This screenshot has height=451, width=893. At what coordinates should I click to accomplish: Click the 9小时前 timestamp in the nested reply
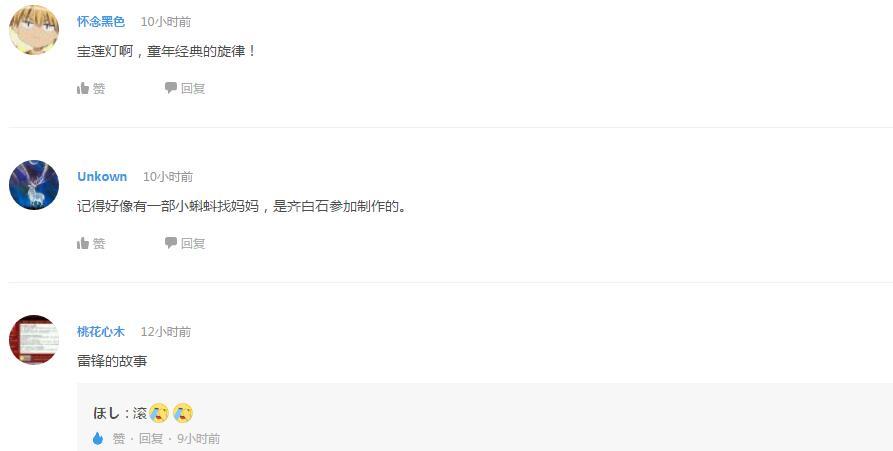click(x=199, y=438)
